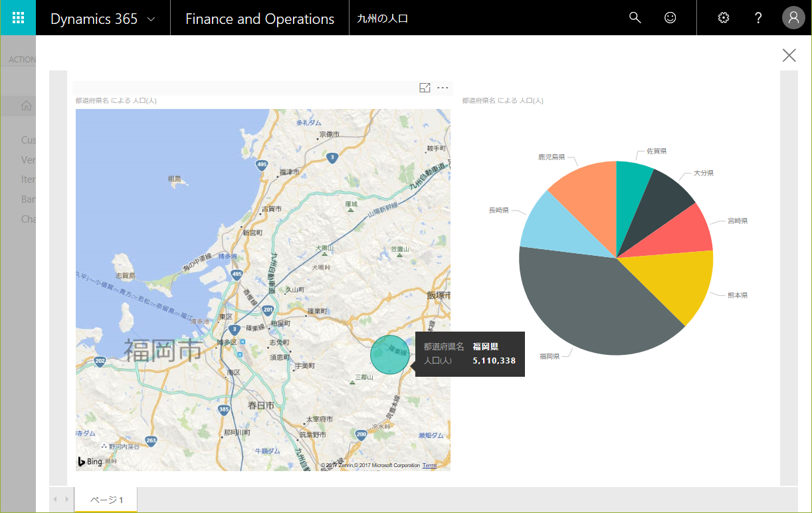Select the ページ 1 tab
This screenshot has width=812, height=513.
click(x=106, y=500)
